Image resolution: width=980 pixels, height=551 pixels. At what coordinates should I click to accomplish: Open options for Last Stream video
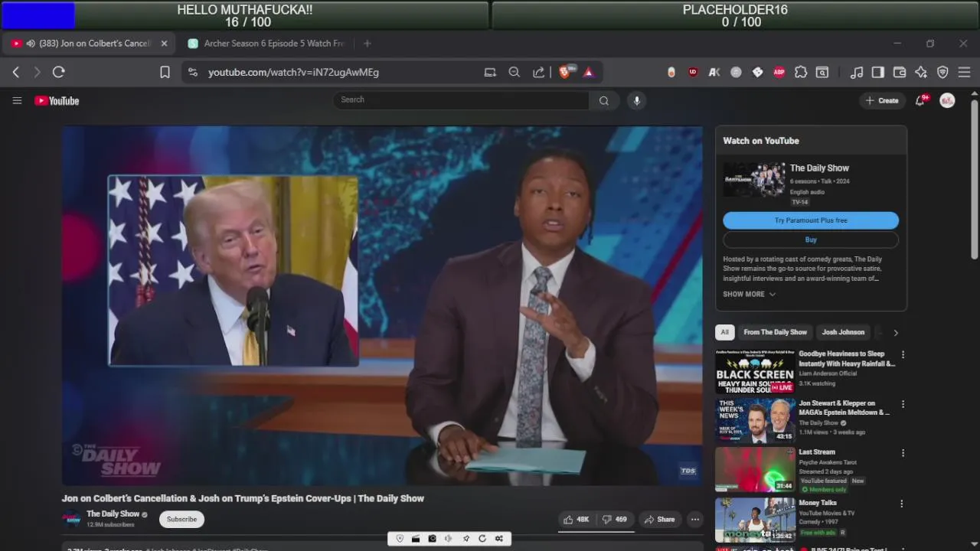pyautogui.click(x=903, y=453)
